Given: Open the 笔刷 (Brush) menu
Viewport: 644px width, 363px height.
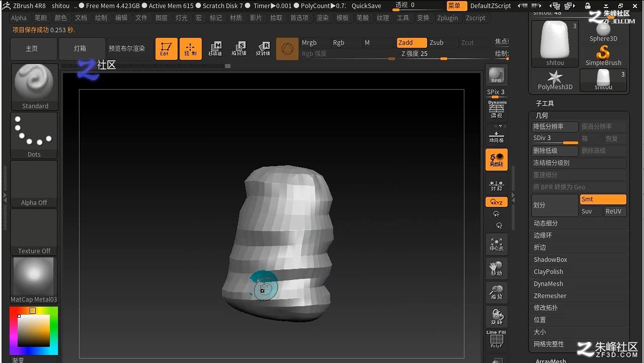Looking at the screenshot, I should click(41, 18).
